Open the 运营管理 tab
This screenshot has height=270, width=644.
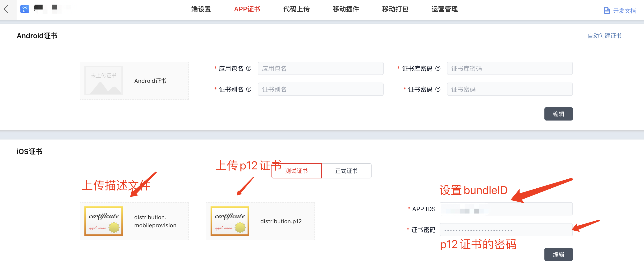pos(445,9)
